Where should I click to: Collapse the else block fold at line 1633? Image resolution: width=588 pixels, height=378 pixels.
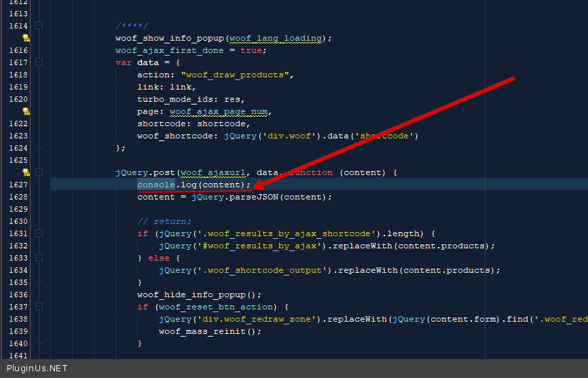[39, 258]
